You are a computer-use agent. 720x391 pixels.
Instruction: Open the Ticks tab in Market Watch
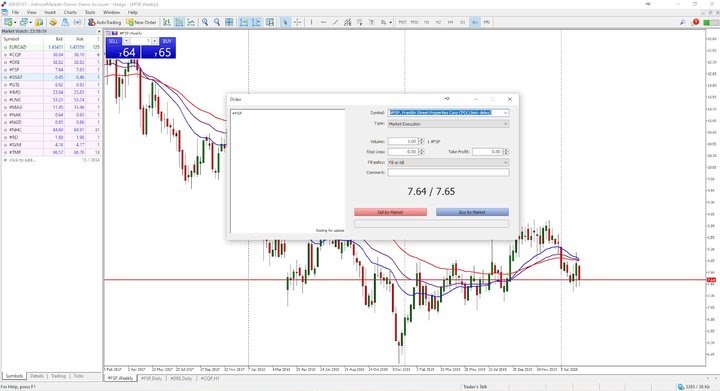click(x=79, y=376)
